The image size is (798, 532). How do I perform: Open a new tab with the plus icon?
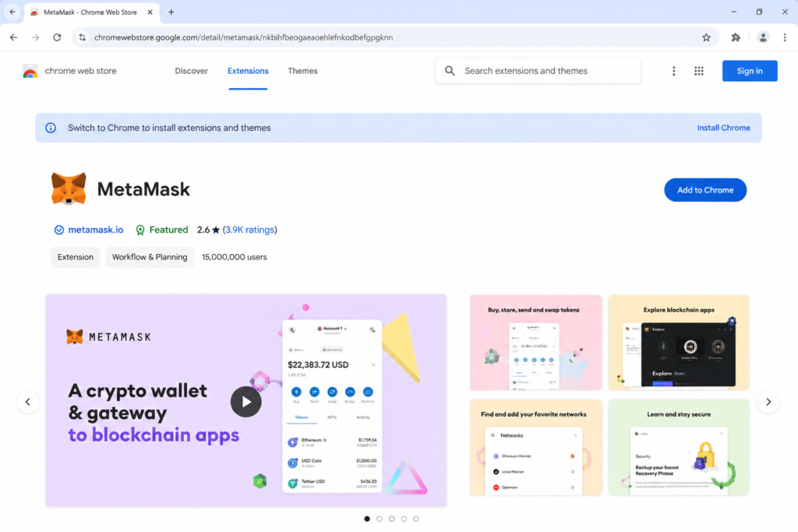tap(171, 12)
